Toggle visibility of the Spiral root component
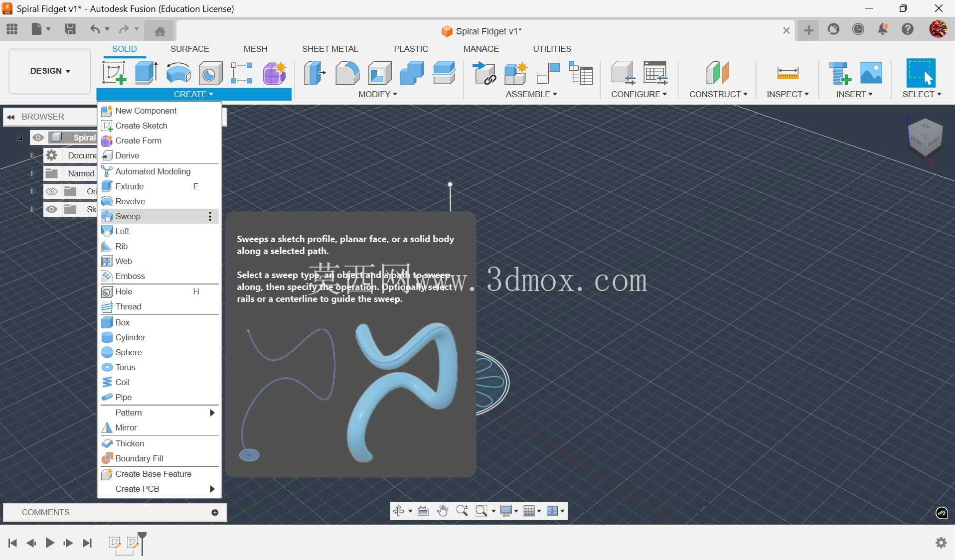Viewport: 955px width, 560px height. click(x=38, y=138)
